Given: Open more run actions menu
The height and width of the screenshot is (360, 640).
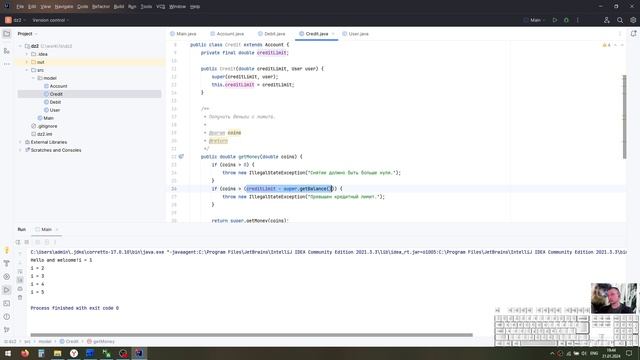Looking at the screenshot, I should point(578,20).
